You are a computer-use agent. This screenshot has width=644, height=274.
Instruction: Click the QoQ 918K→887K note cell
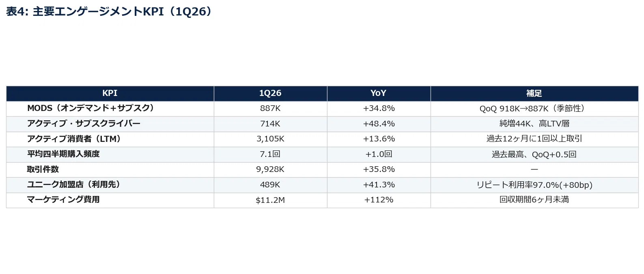point(534,109)
